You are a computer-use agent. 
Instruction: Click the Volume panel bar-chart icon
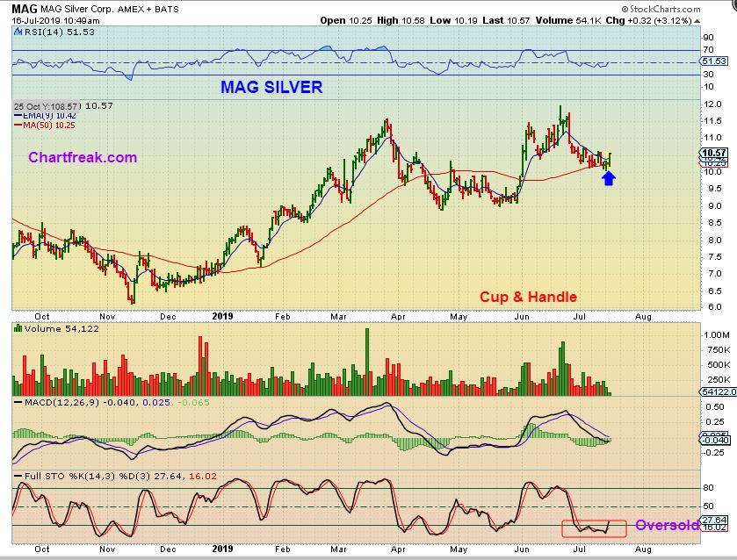pos(18,328)
